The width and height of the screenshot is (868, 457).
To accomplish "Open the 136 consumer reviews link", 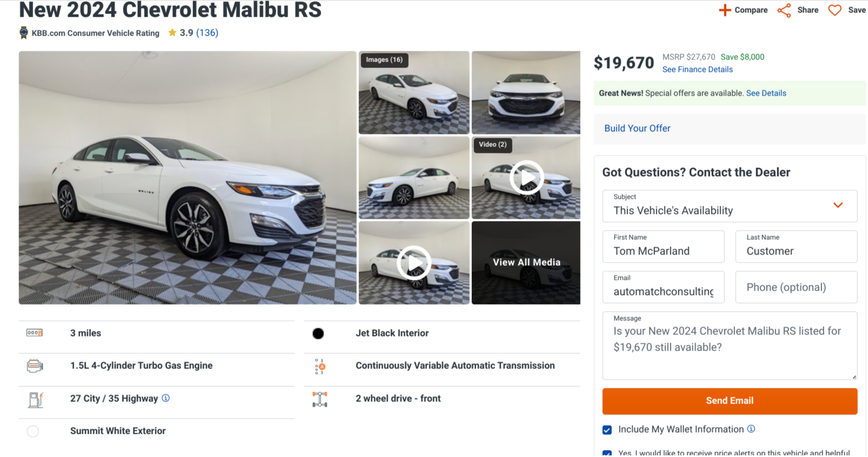I will pyautogui.click(x=207, y=32).
